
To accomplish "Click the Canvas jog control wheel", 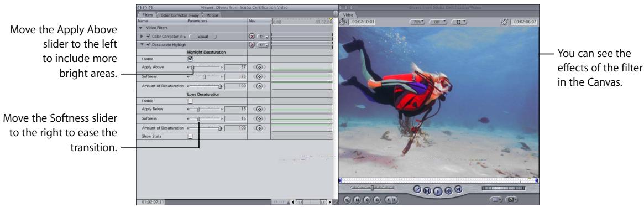I will coord(504,189).
